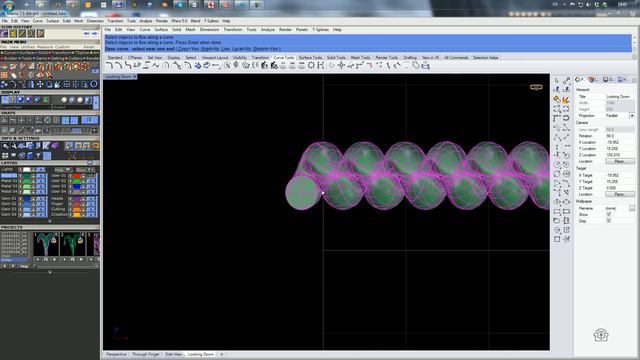Open the T-Splines menu

[x=320, y=30]
